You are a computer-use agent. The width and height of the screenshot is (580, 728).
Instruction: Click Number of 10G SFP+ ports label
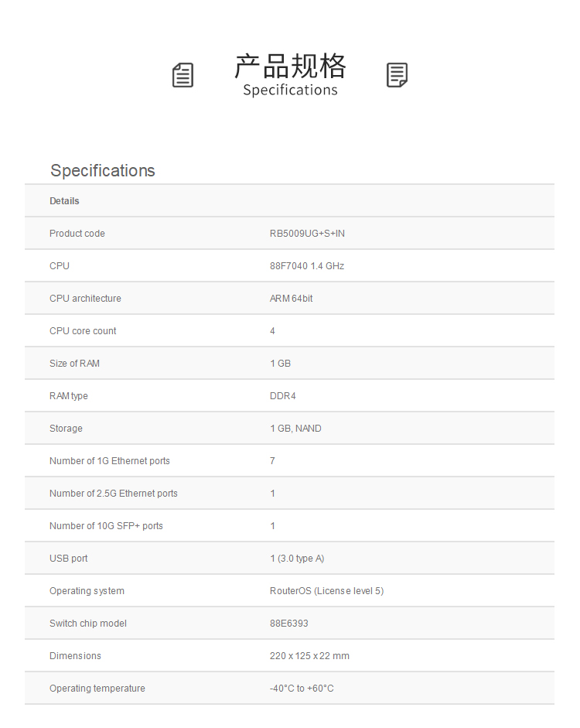[x=106, y=526]
